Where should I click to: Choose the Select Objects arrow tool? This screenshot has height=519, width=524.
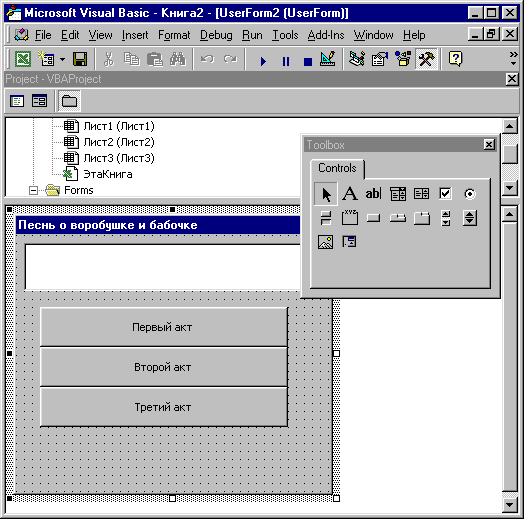coord(326,194)
